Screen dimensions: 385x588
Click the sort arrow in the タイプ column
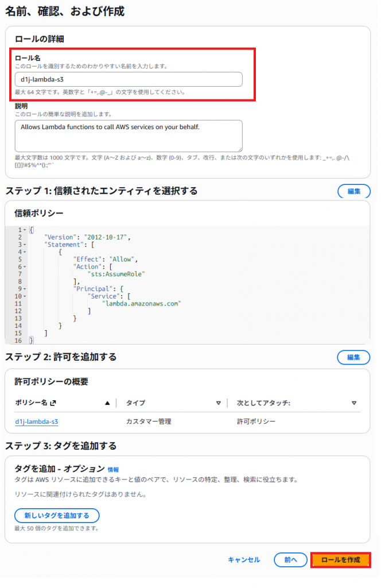219,403
